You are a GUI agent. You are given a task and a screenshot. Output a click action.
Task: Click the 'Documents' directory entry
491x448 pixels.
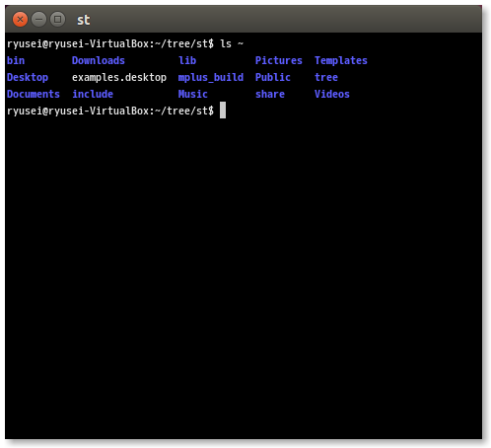[x=34, y=94]
